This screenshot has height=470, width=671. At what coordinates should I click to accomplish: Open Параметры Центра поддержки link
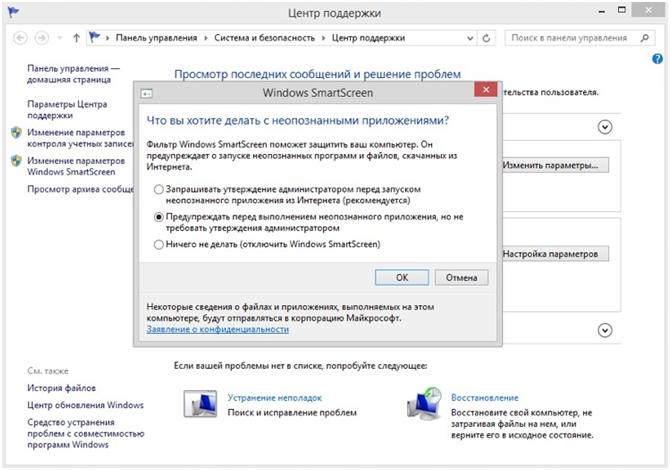tap(67, 110)
